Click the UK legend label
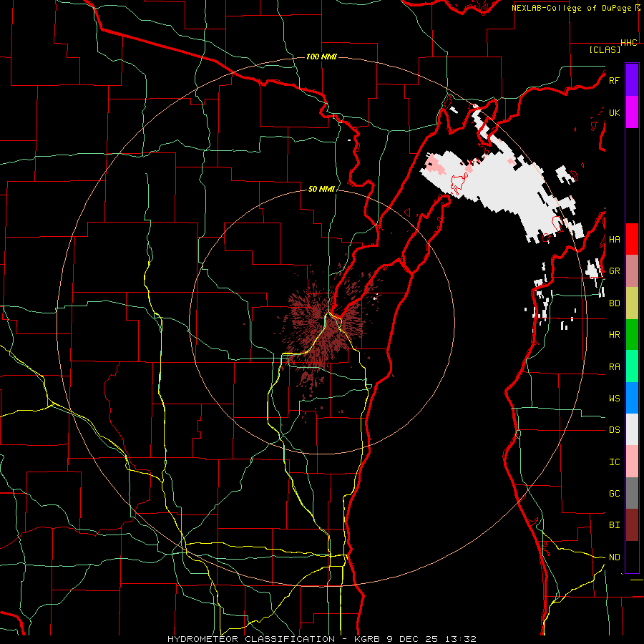This screenshot has width=644, height=644. [614, 112]
